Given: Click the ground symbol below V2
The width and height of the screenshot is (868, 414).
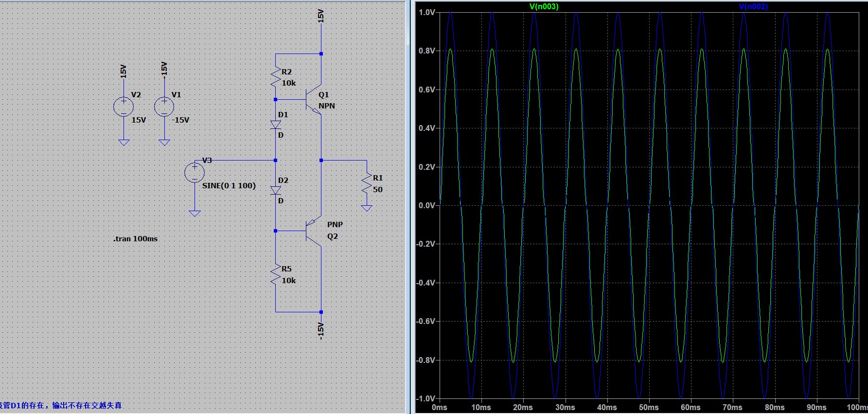Looking at the screenshot, I should tap(124, 143).
